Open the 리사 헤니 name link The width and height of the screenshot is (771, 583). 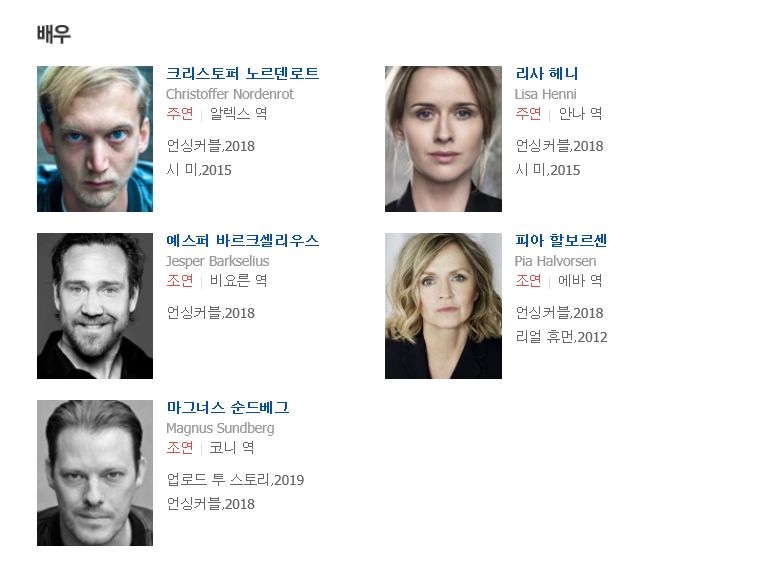pyautogui.click(x=546, y=74)
